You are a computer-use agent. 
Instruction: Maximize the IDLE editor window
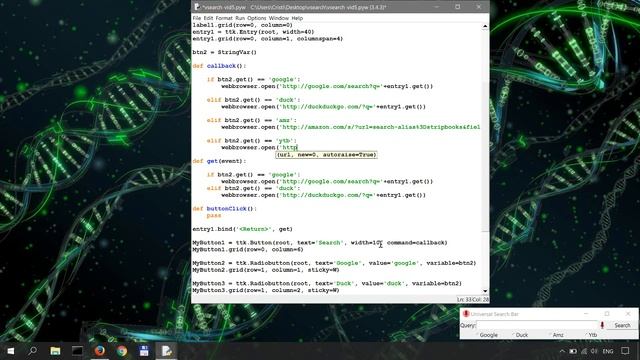click(x=458, y=7)
